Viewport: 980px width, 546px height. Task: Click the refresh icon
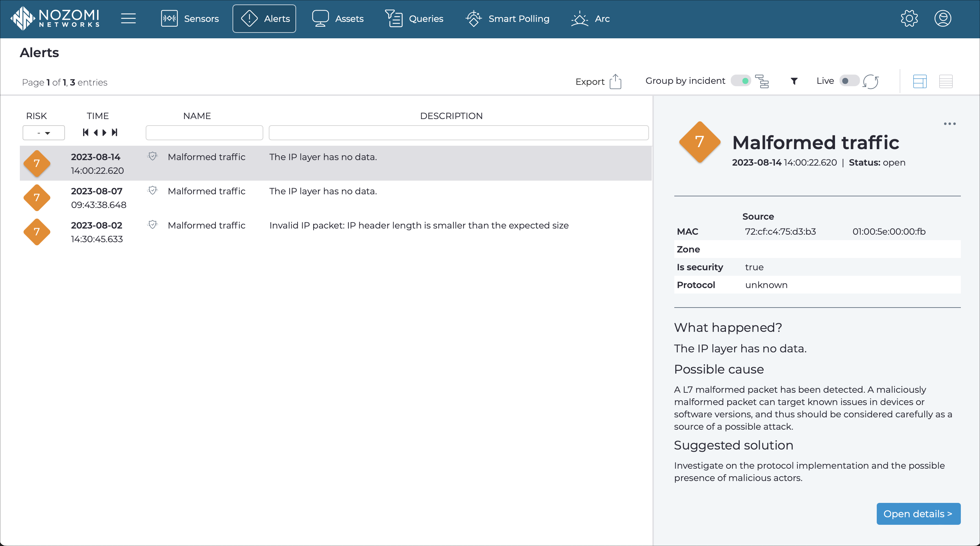point(871,81)
